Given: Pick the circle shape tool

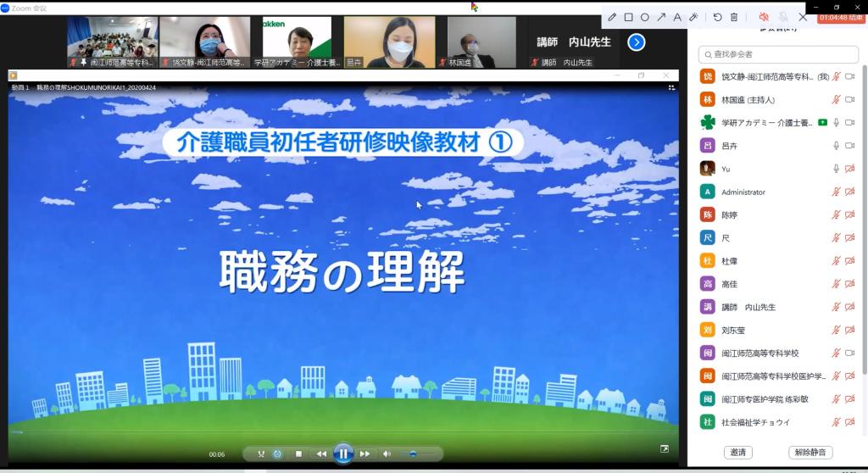Looking at the screenshot, I should tap(644, 17).
